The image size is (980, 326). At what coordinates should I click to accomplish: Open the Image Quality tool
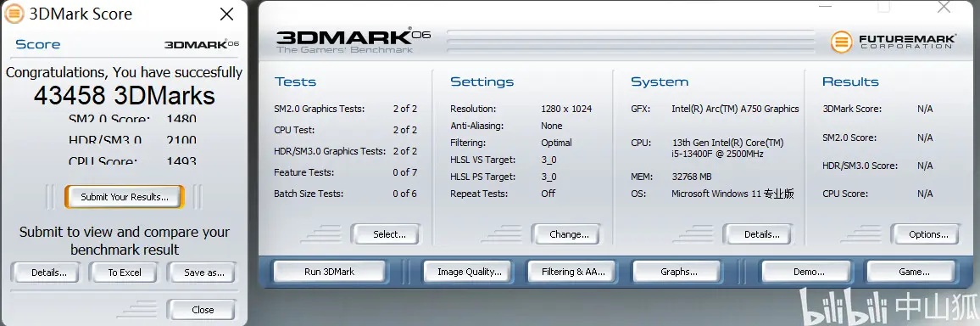pyautogui.click(x=469, y=272)
